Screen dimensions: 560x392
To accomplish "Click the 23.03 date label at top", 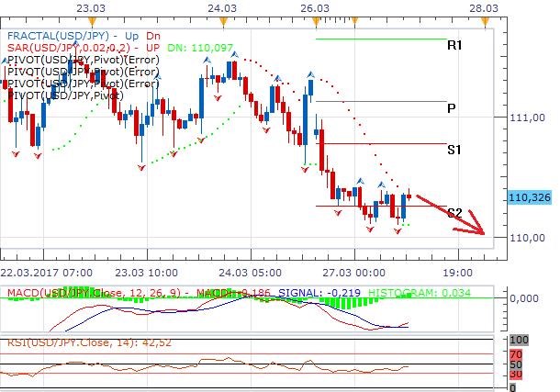I will click(91, 8).
